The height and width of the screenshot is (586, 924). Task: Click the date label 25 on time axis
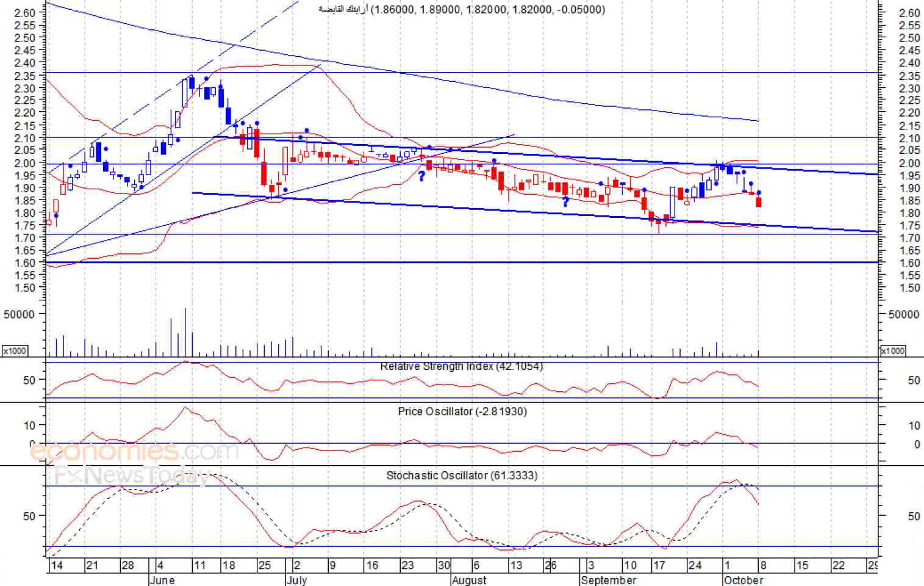(x=265, y=565)
